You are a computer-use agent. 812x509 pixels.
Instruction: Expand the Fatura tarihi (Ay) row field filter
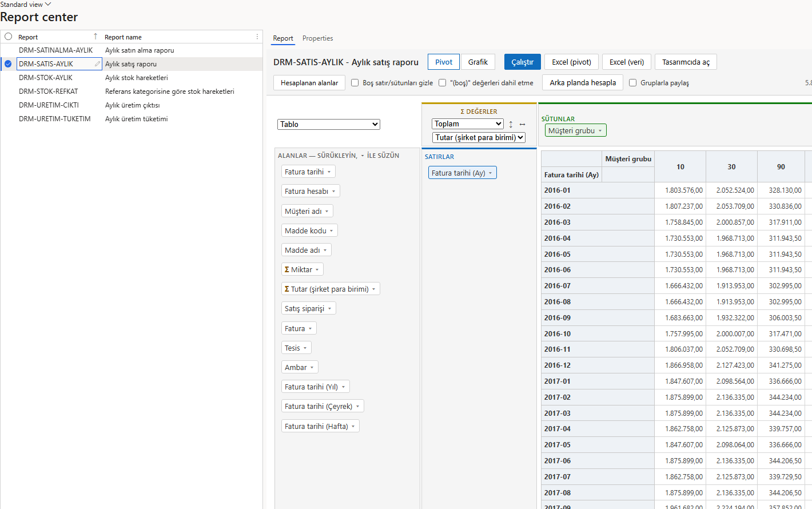point(490,173)
